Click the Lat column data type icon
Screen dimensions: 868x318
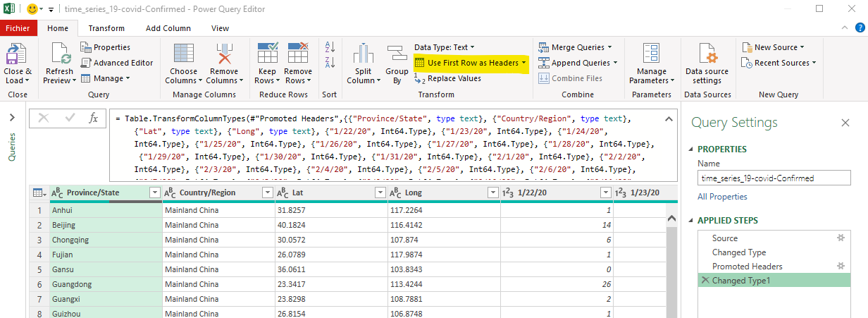tap(283, 193)
